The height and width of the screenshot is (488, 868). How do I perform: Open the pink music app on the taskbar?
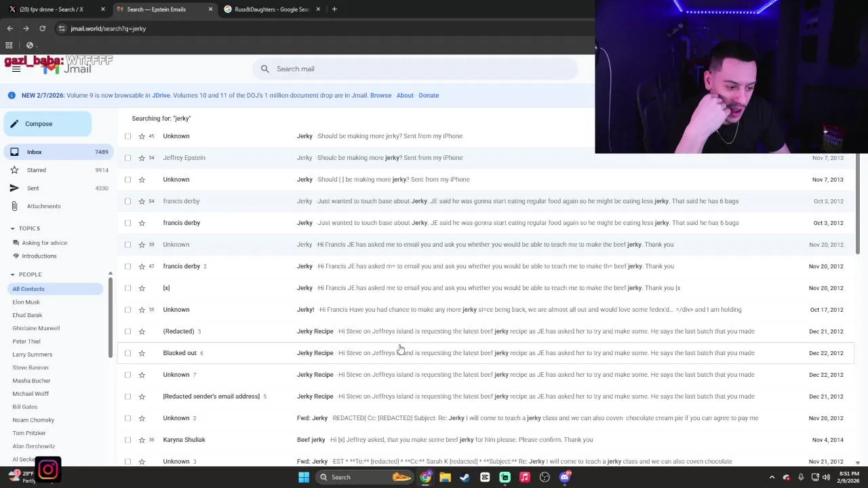tap(524, 477)
